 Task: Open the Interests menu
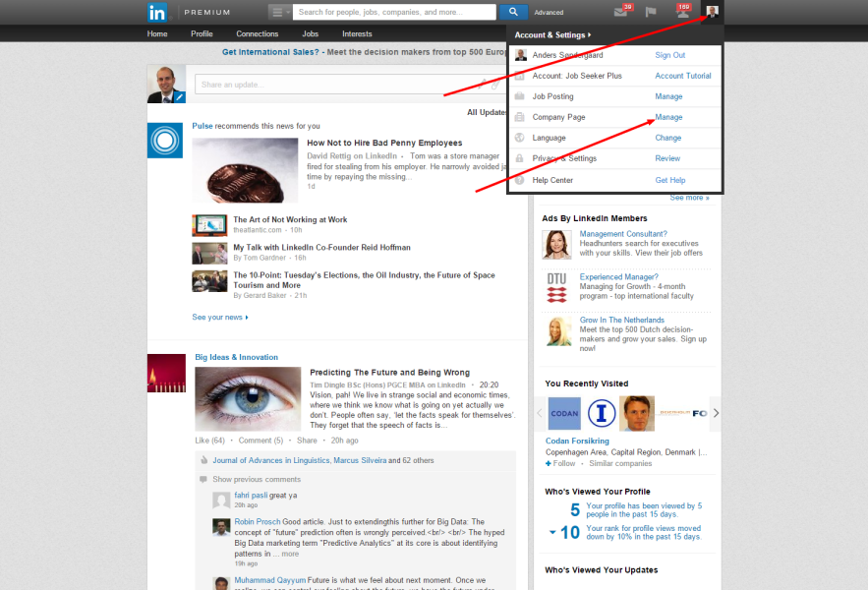coord(357,33)
